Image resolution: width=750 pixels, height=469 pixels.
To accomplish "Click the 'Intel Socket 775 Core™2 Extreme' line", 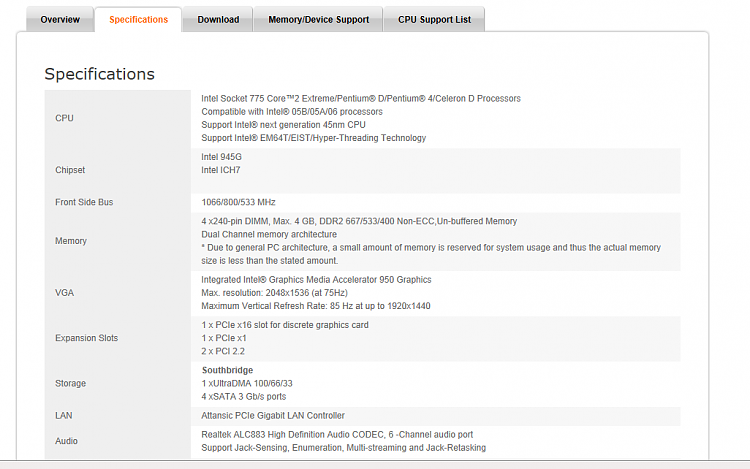I will click(x=361, y=98).
